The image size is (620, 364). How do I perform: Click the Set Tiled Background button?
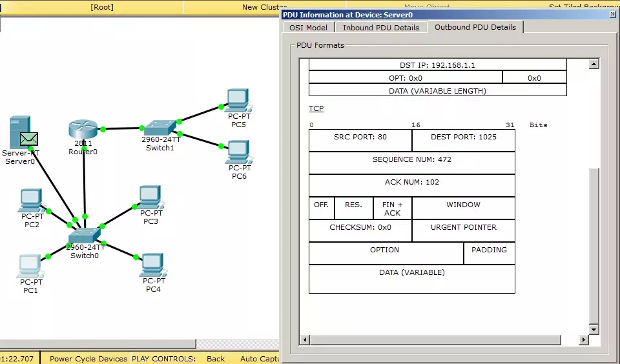584,6
